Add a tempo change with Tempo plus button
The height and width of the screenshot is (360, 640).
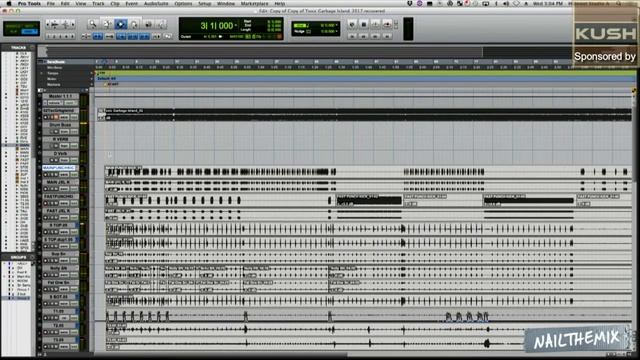click(92, 73)
